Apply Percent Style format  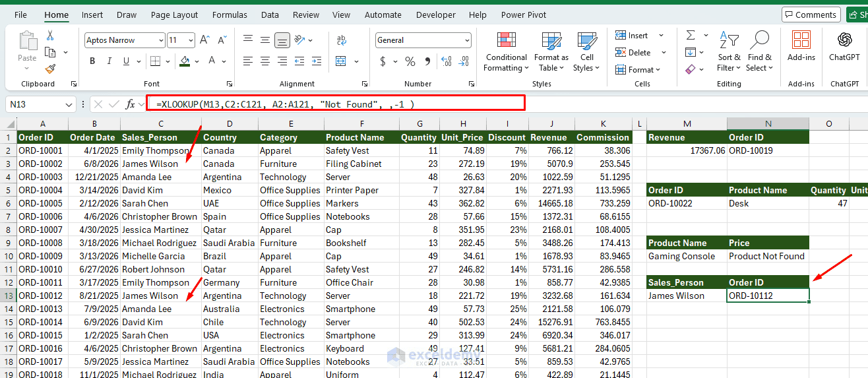(x=410, y=61)
